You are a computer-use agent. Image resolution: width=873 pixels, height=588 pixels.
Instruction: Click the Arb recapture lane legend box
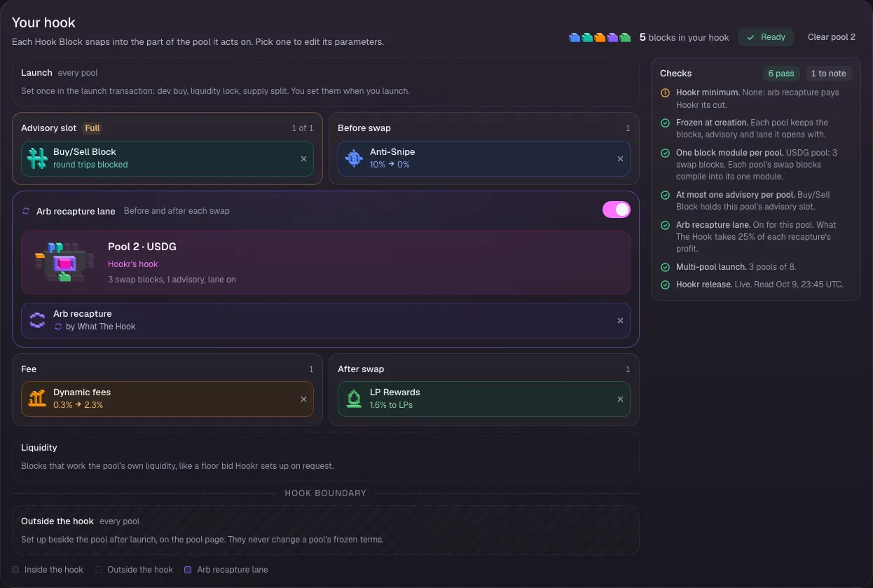click(188, 570)
